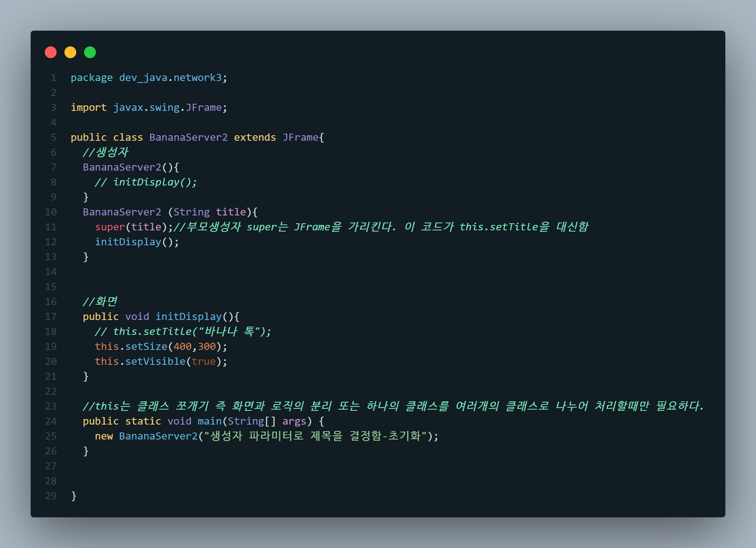This screenshot has width=756, height=548.
Task: Click line number 14
Action: [51, 272]
